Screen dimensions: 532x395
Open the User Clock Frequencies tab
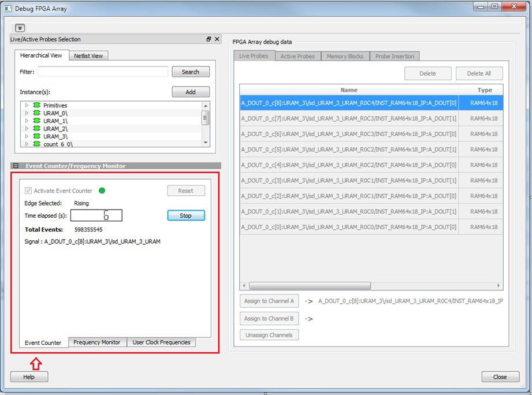coord(161,342)
